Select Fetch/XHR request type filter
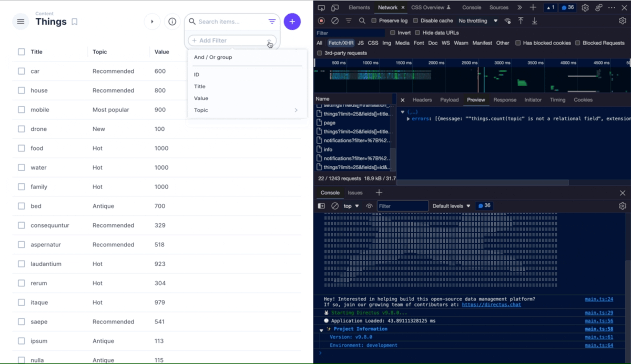 (341, 43)
